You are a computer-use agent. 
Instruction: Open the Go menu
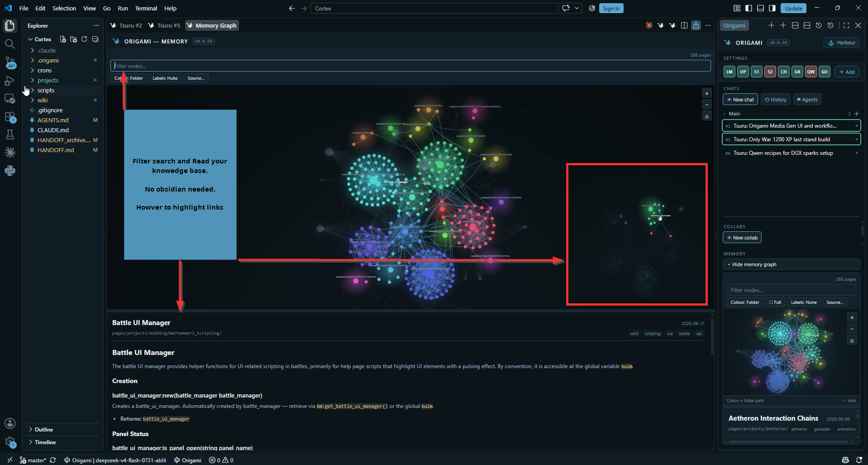pos(107,8)
